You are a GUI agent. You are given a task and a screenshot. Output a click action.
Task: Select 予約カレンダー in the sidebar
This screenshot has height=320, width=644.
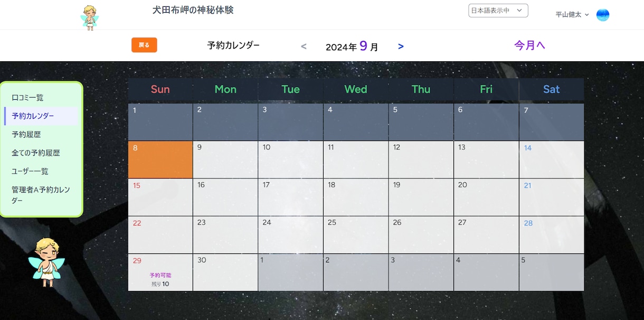click(x=41, y=116)
